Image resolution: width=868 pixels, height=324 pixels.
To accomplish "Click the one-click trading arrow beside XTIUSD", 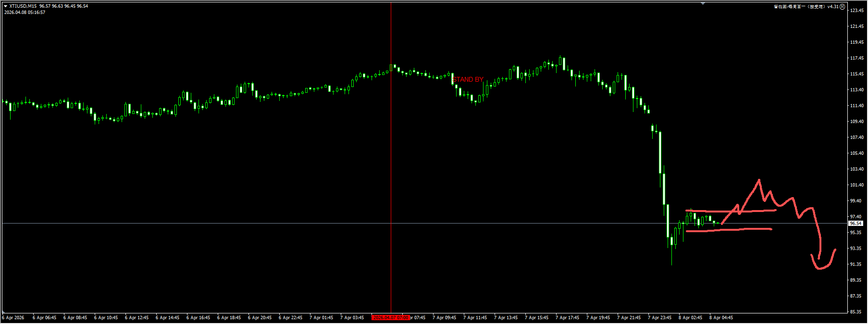I will 5,6.
